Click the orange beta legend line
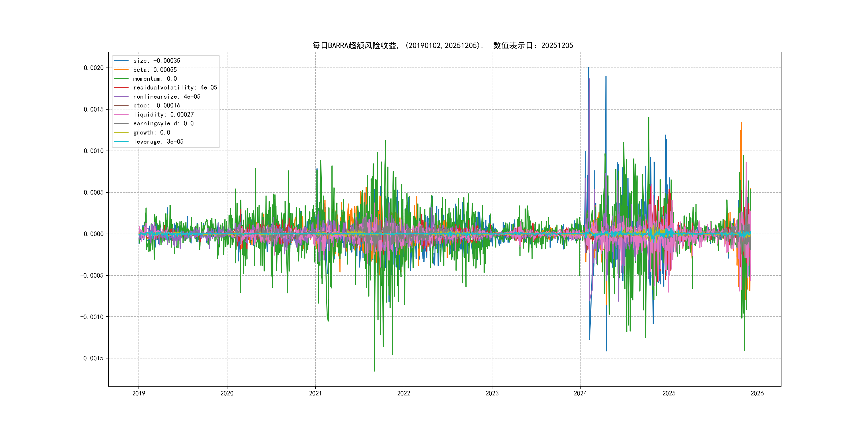Image resolution: width=868 pixels, height=434 pixels. 121,70
